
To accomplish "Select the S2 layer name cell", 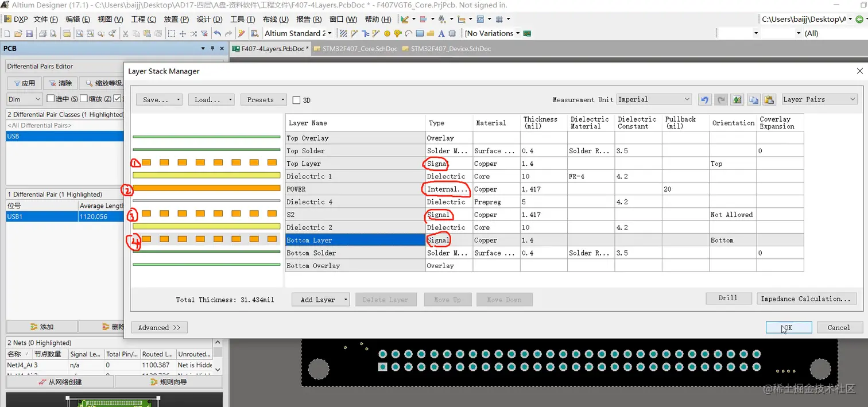I will click(355, 215).
